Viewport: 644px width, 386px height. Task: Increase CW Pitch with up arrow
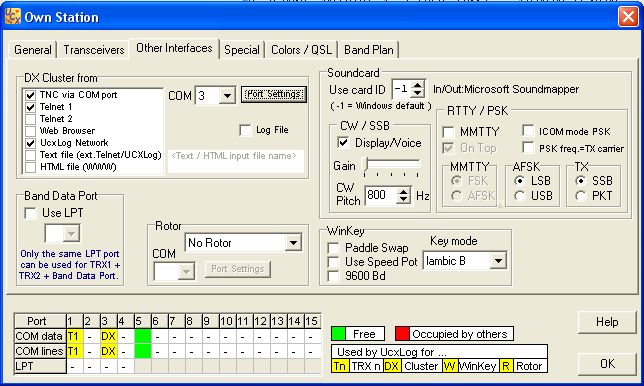[x=404, y=191]
